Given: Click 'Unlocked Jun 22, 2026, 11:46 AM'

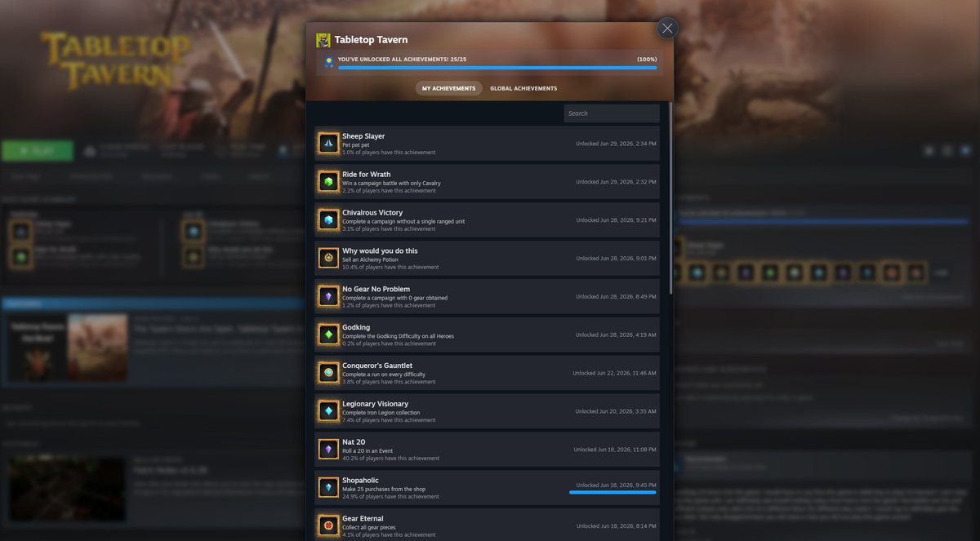Looking at the screenshot, I should (614, 373).
